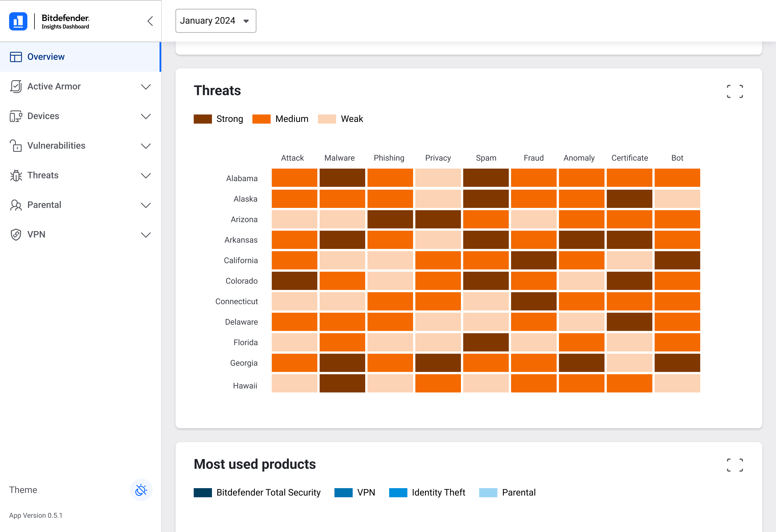Toggle Identity Theft legend swatch
Viewport: 776px width, 532px height.
tap(398, 493)
